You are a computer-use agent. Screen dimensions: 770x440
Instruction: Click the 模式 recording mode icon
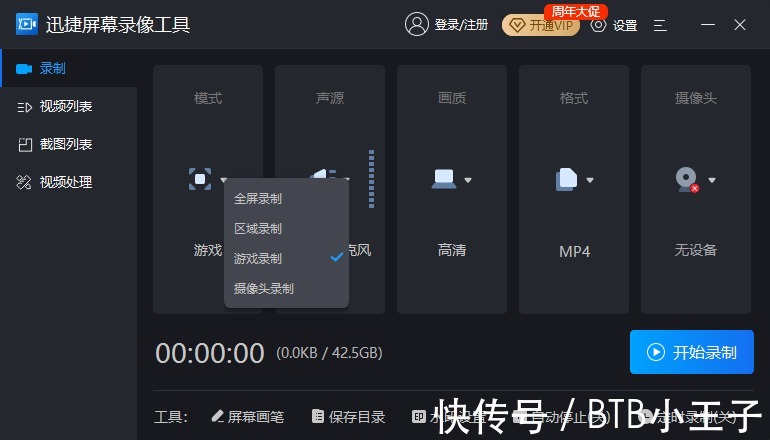[x=200, y=179]
